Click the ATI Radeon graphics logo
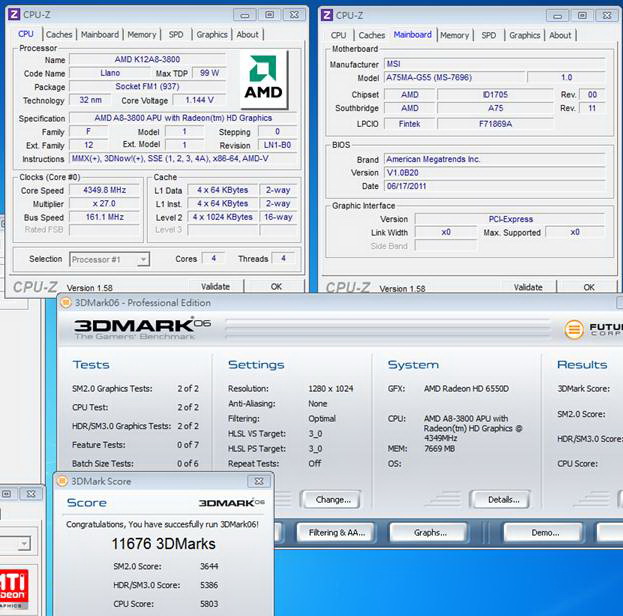The height and width of the screenshot is (616, 623). 14,589
